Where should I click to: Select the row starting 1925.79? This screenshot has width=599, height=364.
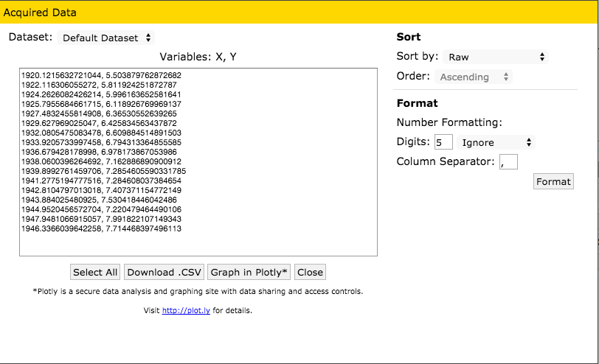click(102, 105)
